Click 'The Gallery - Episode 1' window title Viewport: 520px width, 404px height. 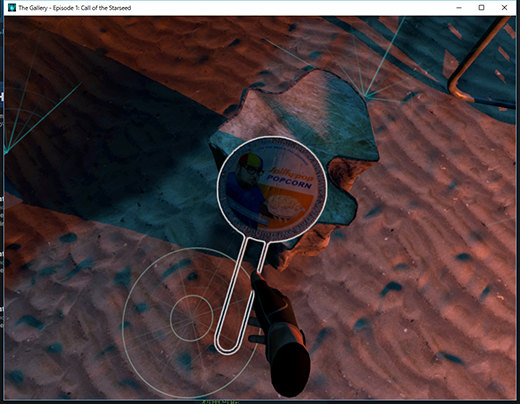coord(75,8)
